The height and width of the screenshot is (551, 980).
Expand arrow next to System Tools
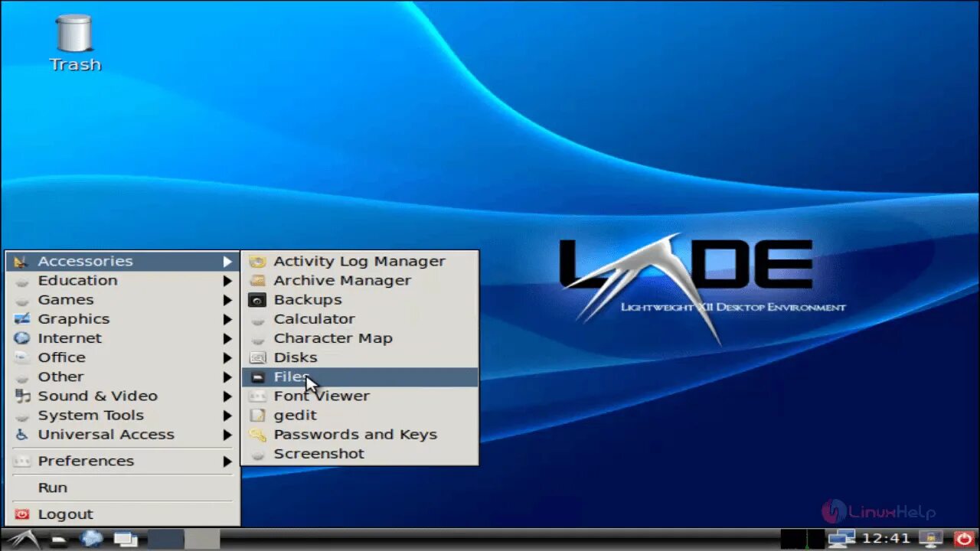pos(227,416)
